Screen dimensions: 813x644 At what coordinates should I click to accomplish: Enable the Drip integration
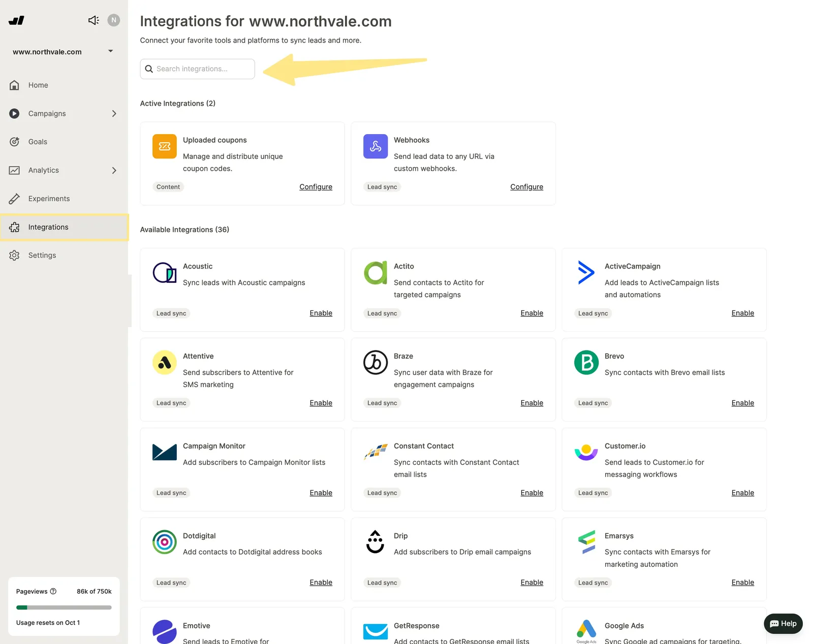click(531, 583)
